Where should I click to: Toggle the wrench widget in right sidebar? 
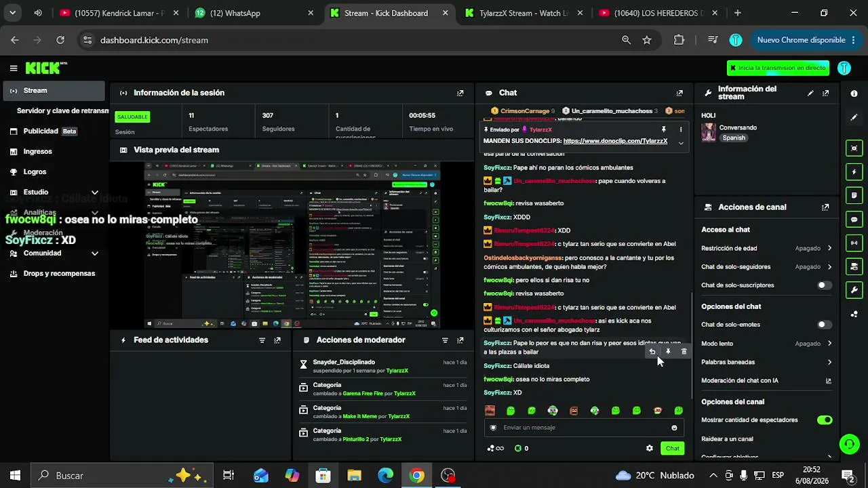(x=854, y=290)
